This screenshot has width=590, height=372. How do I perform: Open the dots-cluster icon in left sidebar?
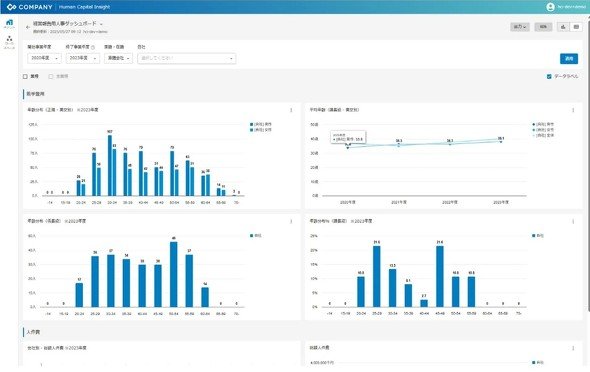[x=9, y=38]
